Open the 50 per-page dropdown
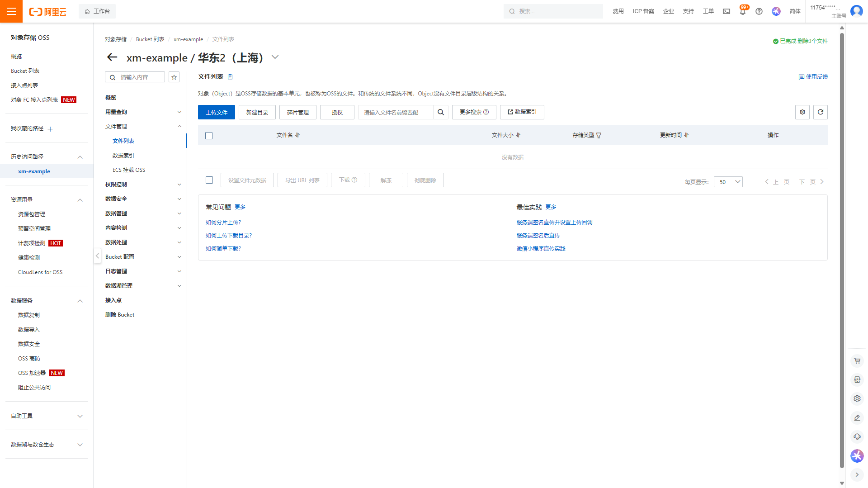 click(x=728, y=182)
